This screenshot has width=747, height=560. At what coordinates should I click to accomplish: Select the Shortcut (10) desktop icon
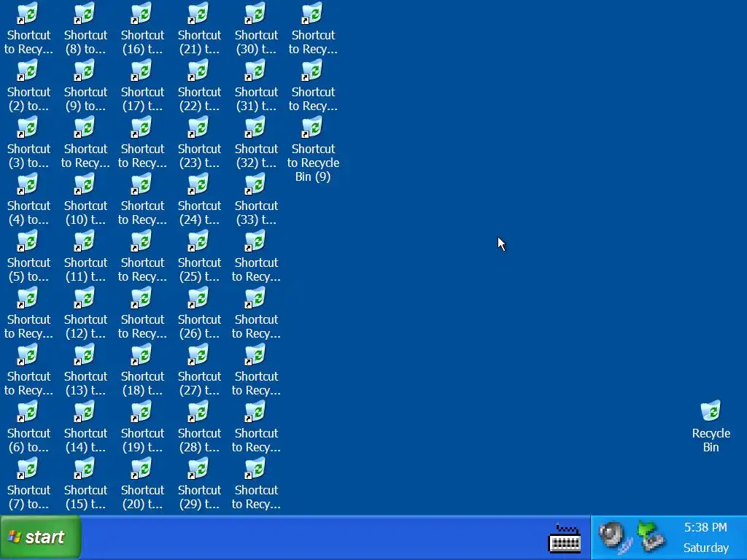click(x=86, y=200)
